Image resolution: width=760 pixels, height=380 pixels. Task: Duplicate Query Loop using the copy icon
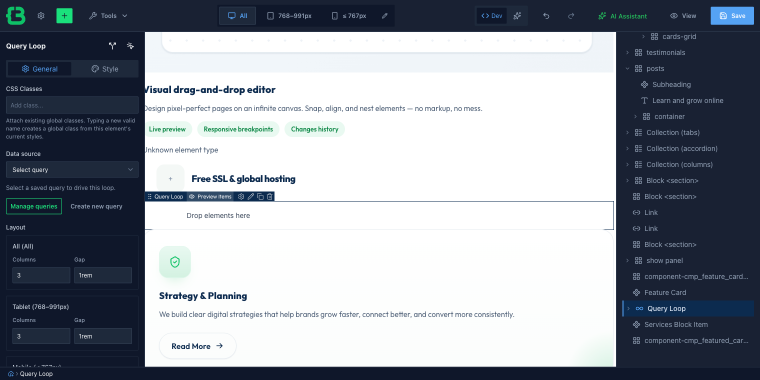[260, 196]
